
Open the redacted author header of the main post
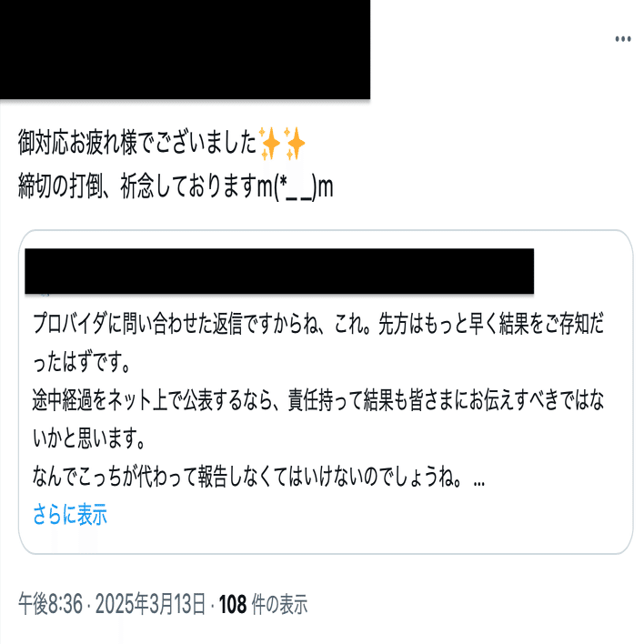click(x=185, y=49)
